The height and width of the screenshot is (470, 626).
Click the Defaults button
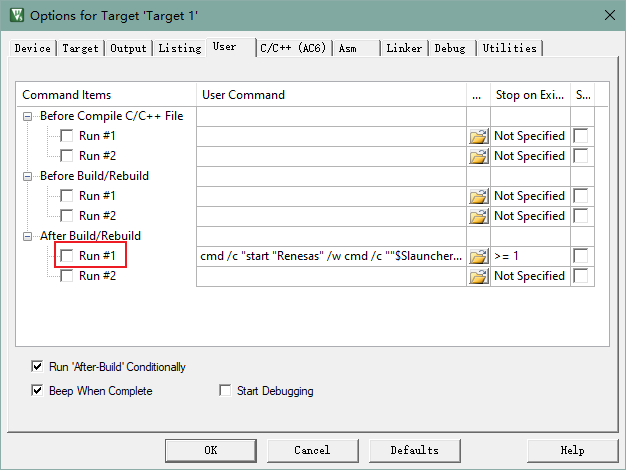(414, 450)
